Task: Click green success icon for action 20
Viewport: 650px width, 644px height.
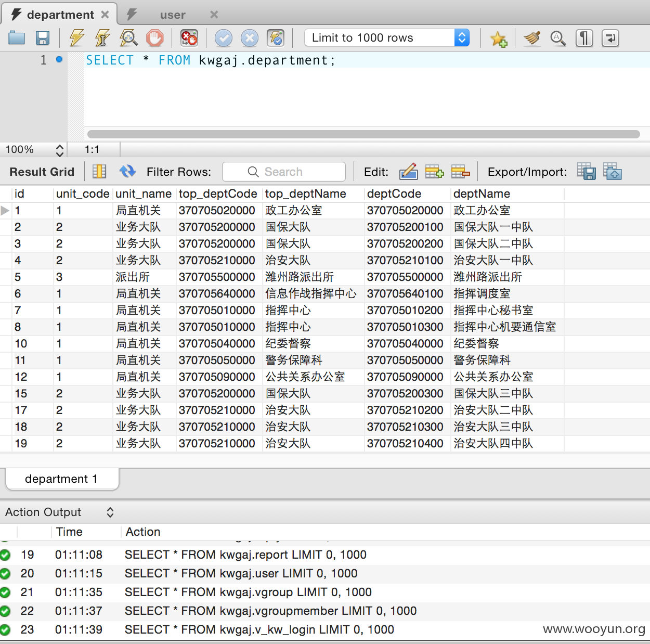Action: [5, 574]
